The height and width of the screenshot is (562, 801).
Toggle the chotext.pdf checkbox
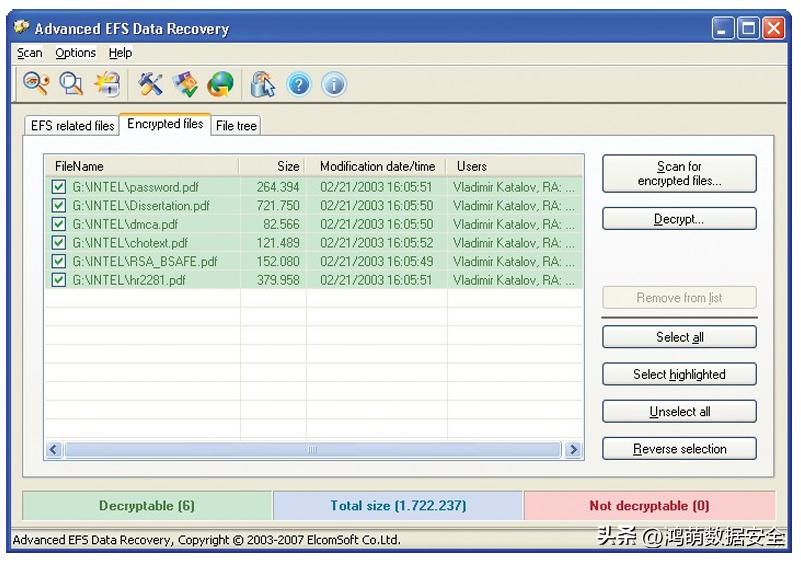(58, 242)
